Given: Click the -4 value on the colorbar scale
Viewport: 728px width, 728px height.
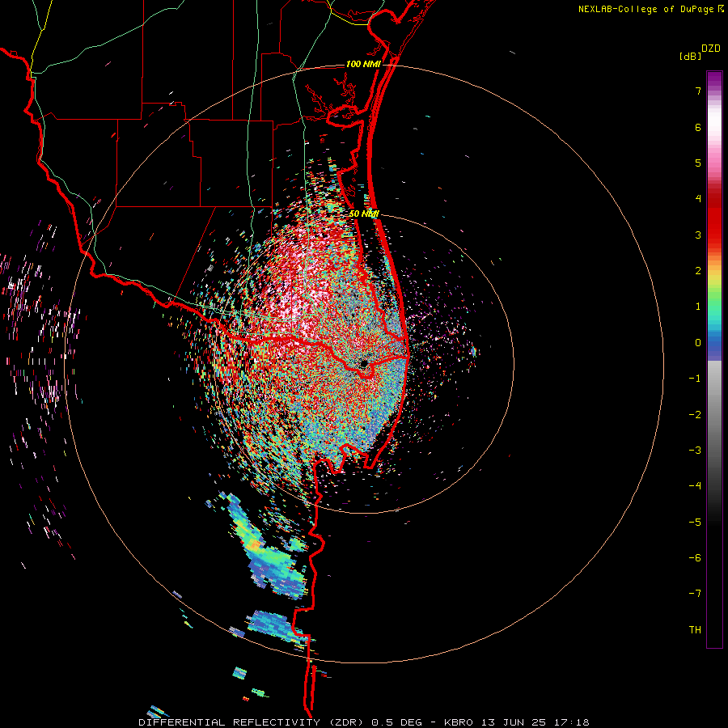Looking at the screenshot, I should (x=695, y=486).
